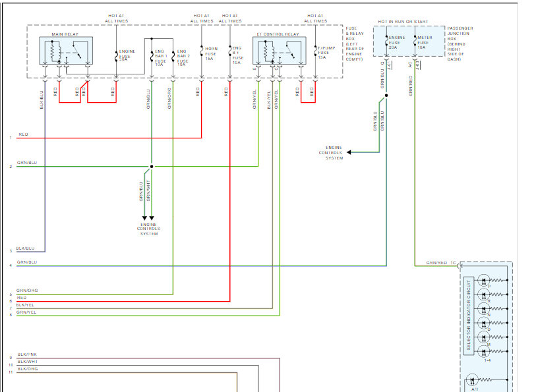Select the MAIN RELAY coil symbol
The width and height of the screenshot is (536, 392).
click(x=53, y=53)
